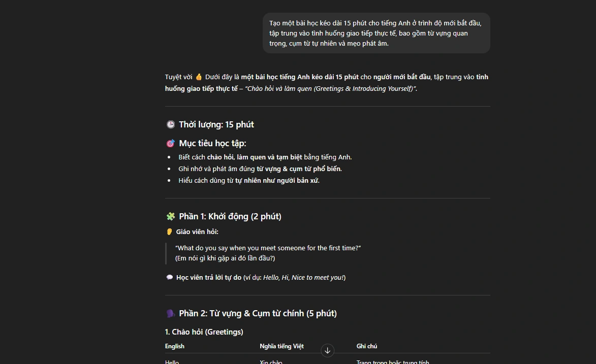Click the Ghi chú column header
The image size is (596, 364).
pos(367,346)
